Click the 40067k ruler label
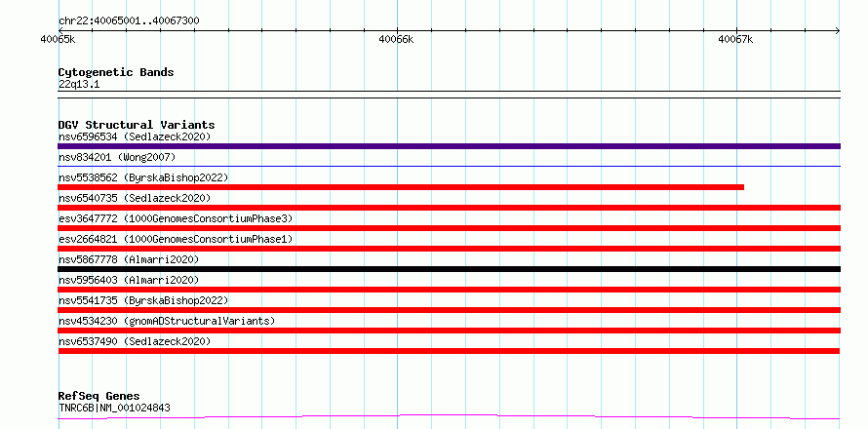Screen dimensions: 868x429 pos(735,40)
